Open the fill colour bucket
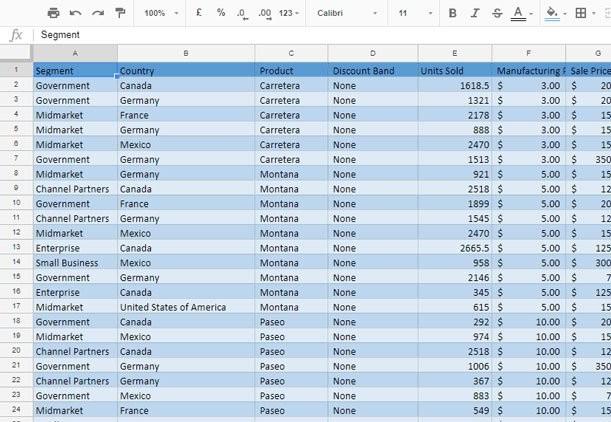 [x=552, y=14]
